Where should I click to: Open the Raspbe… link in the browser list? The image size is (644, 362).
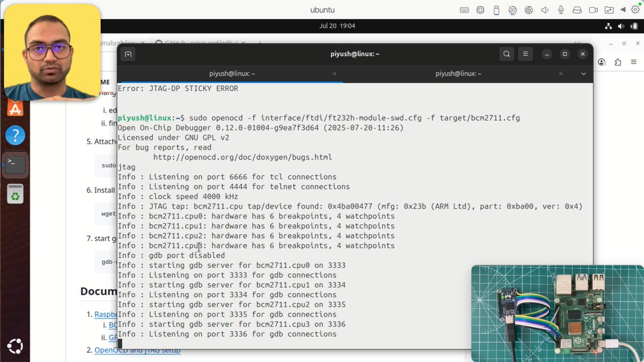(x=106, y=314)
